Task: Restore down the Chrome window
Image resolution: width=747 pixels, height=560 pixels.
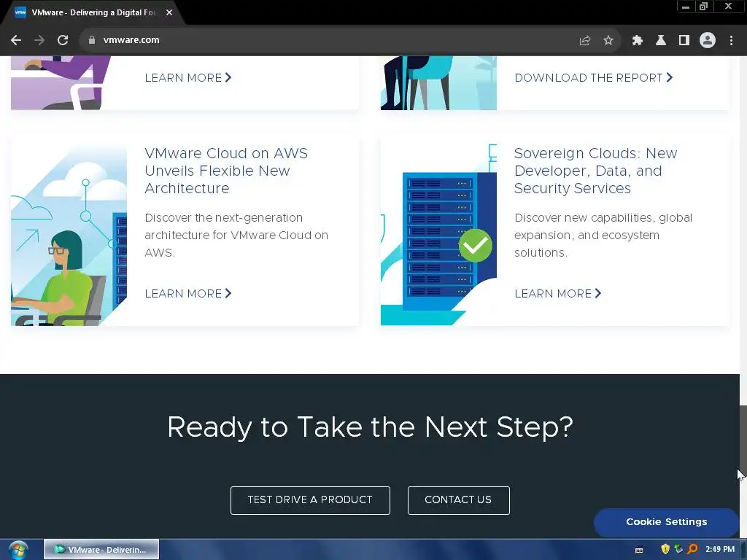Action: coord(704,7)
